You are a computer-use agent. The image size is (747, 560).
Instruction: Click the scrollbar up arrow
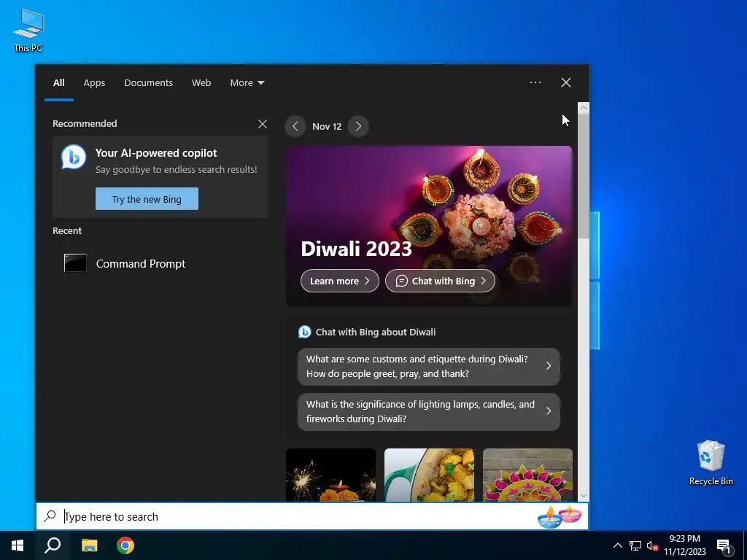tap(584, 108)
